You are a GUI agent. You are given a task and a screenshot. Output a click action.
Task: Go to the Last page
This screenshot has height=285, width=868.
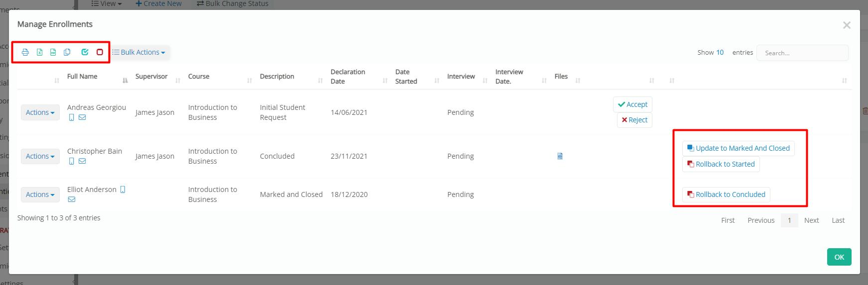pos(838,220)
